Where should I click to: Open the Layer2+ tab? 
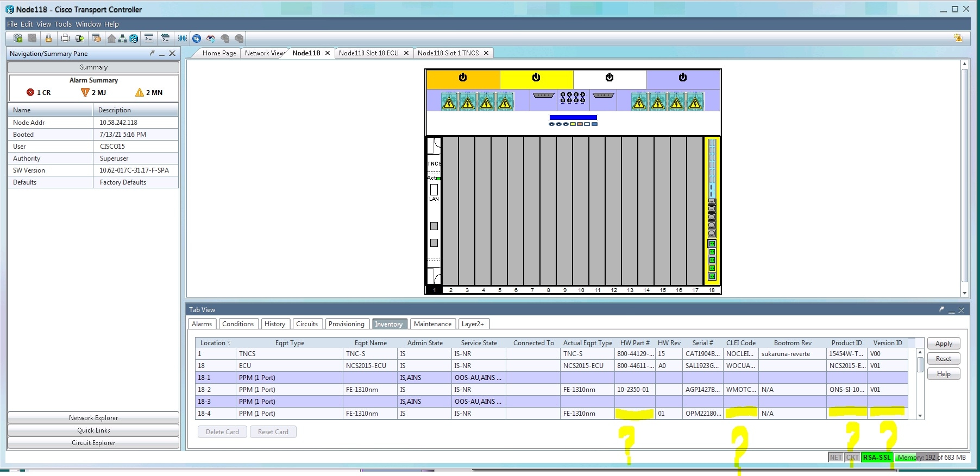[x=473, y=324]
